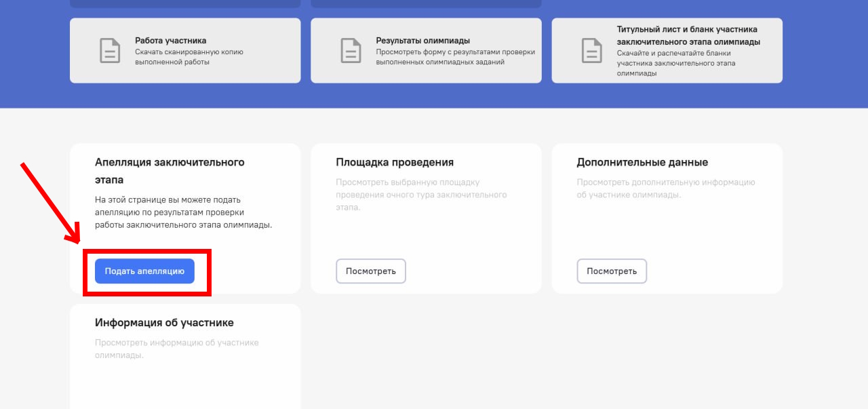868x409 pixels.
Task: Click the description 'Просмотреть форму с результатами проверки'
Action: (455, 57)
